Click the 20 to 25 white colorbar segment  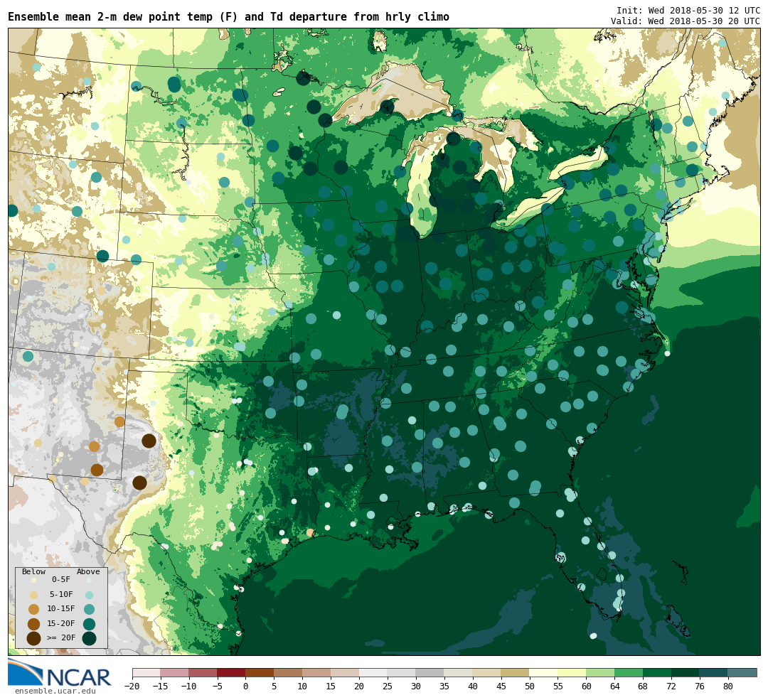pos(373,672)
